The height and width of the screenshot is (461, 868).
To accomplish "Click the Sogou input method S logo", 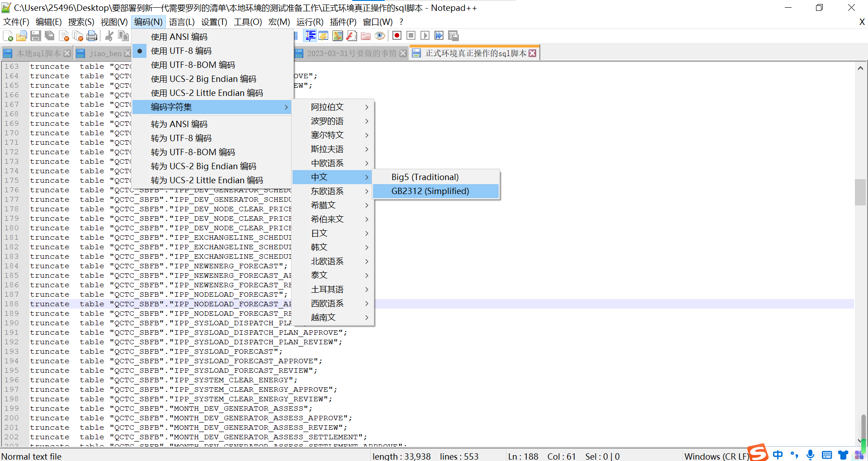I will click(758, 452).
